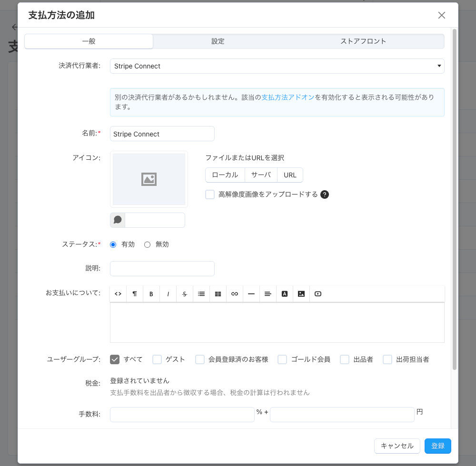Apply strikethrough formatting in the editor
Screen dimensions: 476x466
pyautogui.click(x=184, y=294)
